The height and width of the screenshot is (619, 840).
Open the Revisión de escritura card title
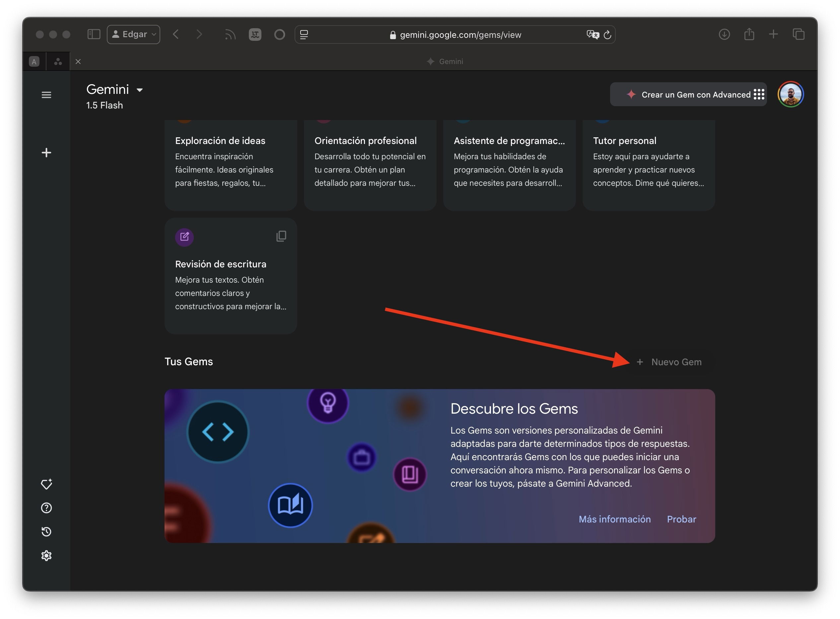point(221,264)
